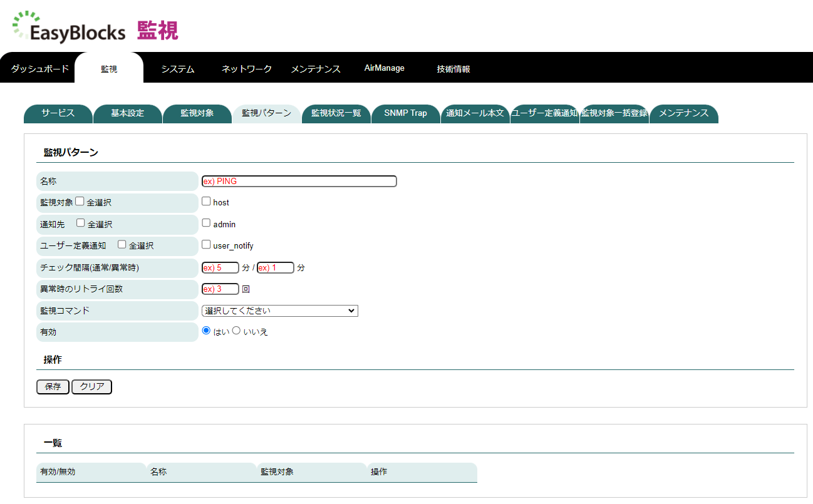Select the いいえ radio button
Viewport: 813px width, 504px height.
click(236, 331)
